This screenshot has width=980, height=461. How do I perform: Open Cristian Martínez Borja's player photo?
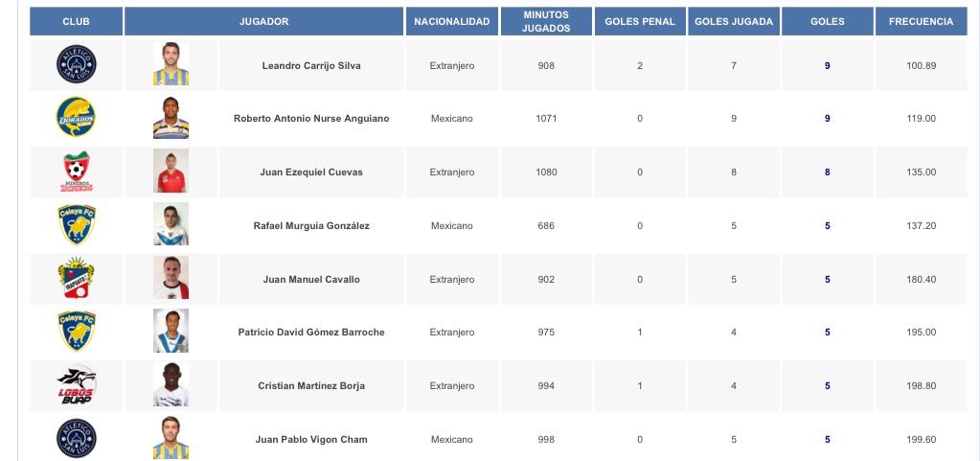pos(171,385)
